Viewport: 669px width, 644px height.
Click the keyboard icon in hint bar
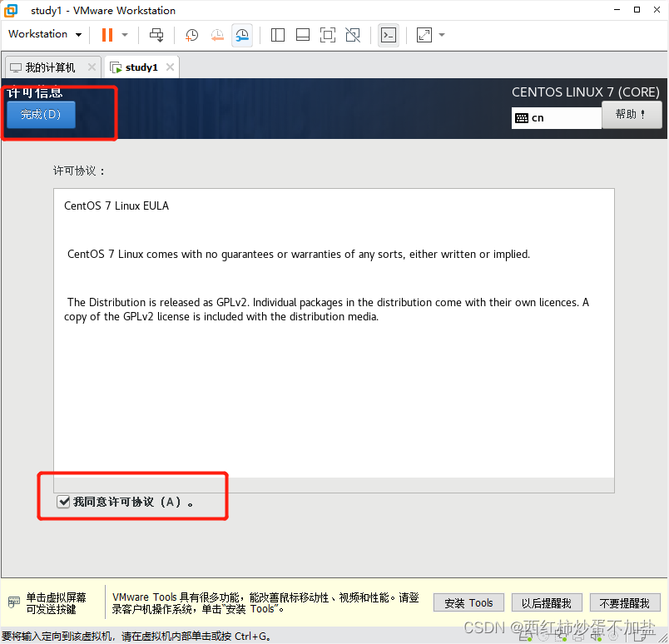[13, 602]
